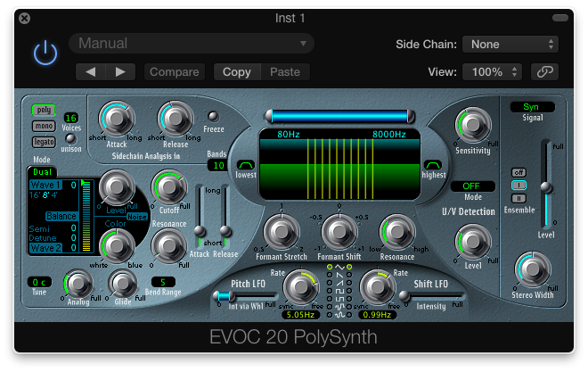The height and width of the screenshot is (372, 588).
Task: Click the lowest band filter shape icon
Action: (x=246, y=165)
